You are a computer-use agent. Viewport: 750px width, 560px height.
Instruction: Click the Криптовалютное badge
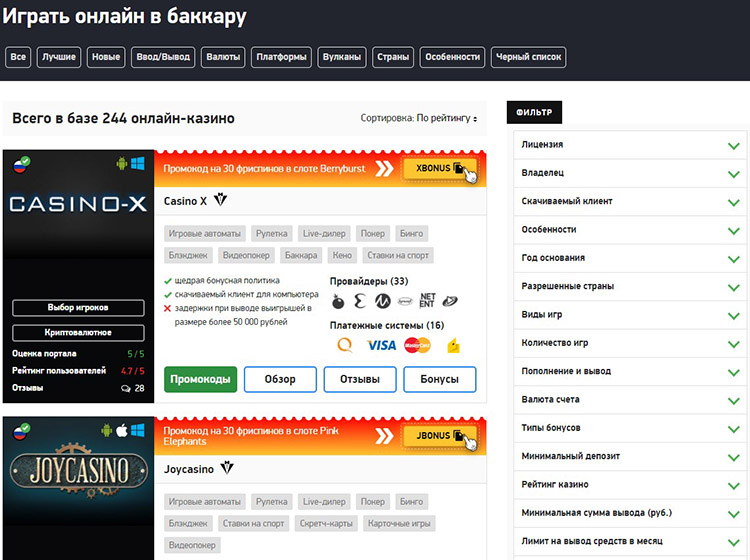coord(78,333)
